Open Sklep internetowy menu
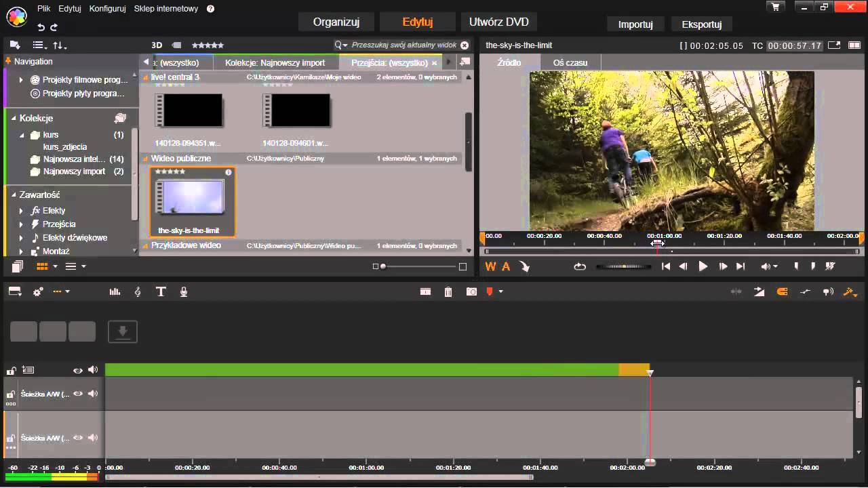 (166, 9)
